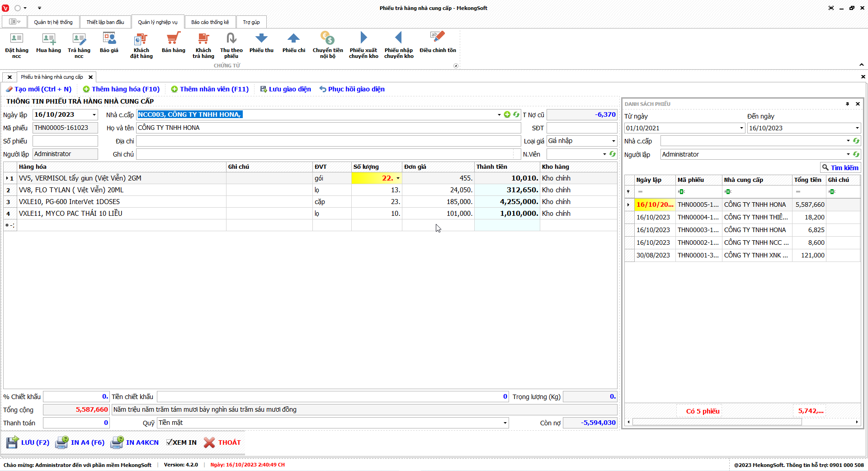Toggle the XEM IN checkbox
The width and height of the screenshot is (868, 471).
tap(170, 442)
